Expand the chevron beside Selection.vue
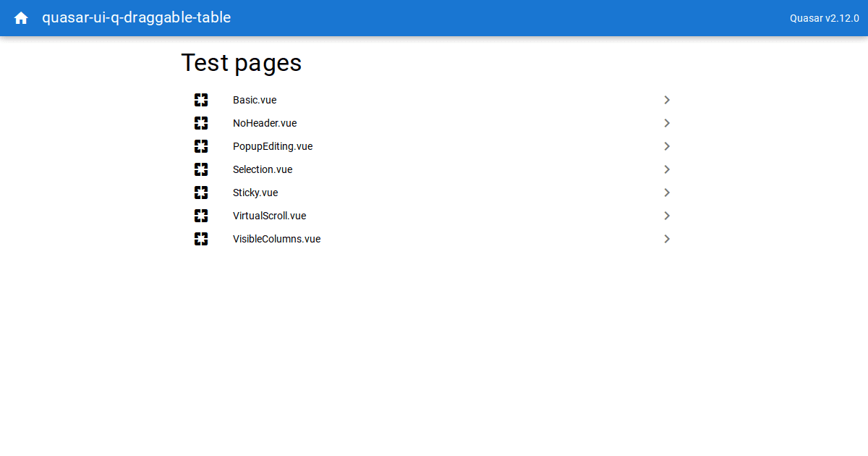The image size is (868, 456). (x=667, y=169)
